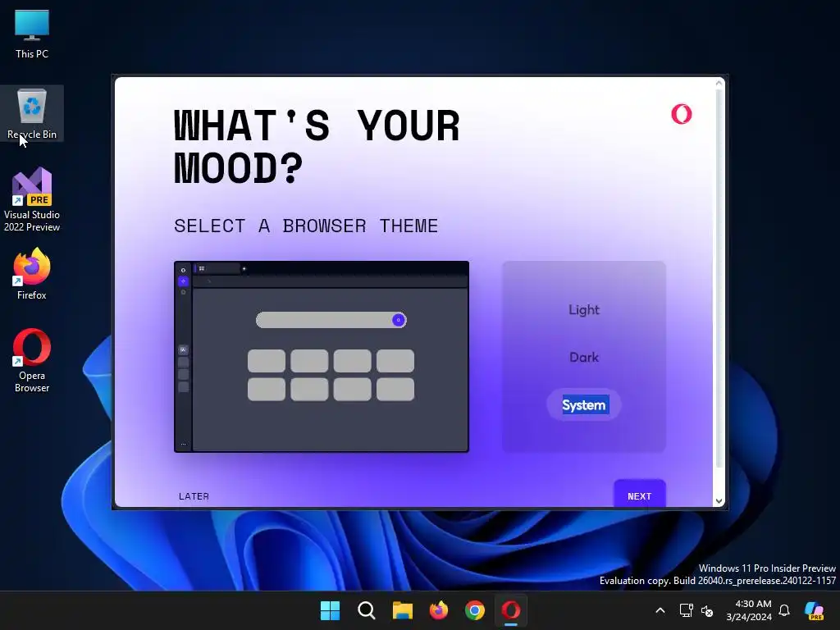
Task: Click the scrollbar down arrow
Action: pyautogui.click(x=719, y=501)
